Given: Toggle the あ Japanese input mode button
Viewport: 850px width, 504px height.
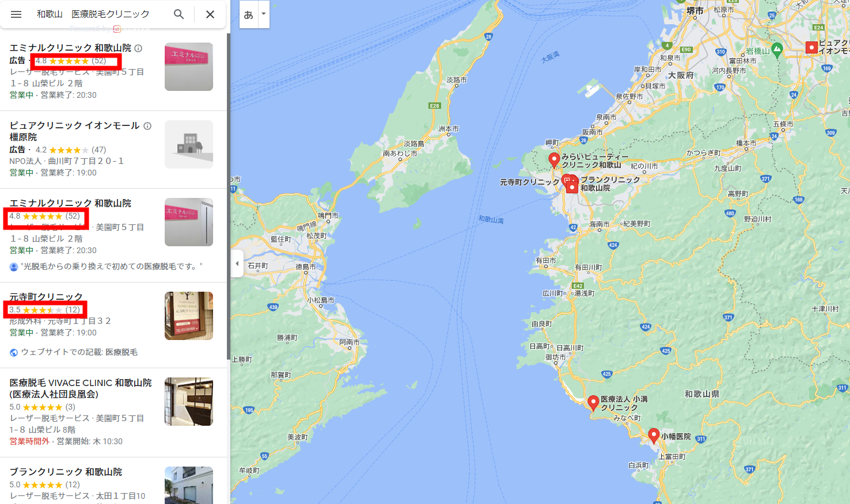Looking at the screenshot, I should (248, 14).
